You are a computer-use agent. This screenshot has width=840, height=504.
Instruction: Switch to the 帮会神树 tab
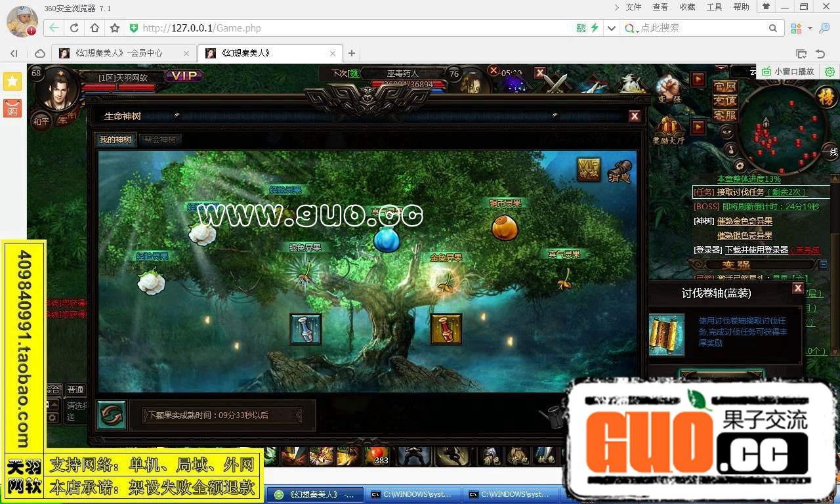point(160,140)
